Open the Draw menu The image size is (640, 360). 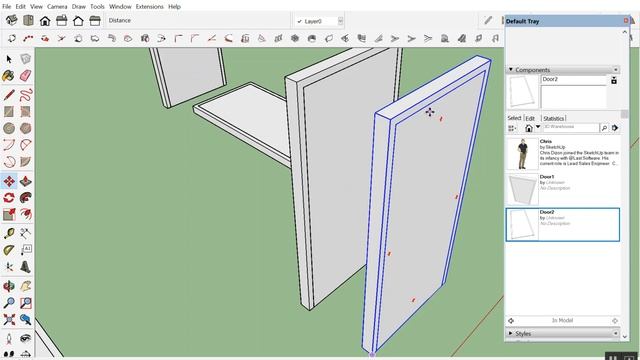pos(79,7)
